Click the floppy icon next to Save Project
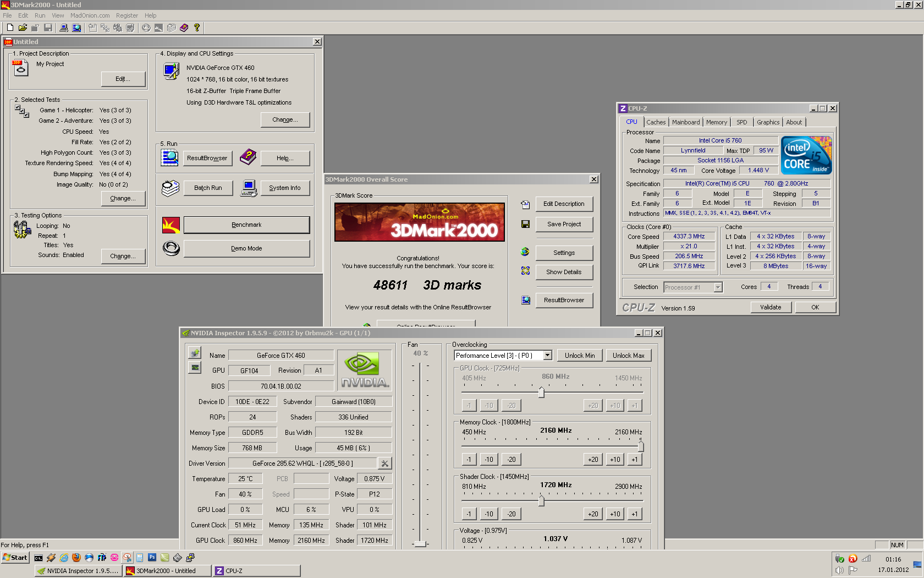The height and width of the screenshot is (578, 924). click(x=525, y=224)
